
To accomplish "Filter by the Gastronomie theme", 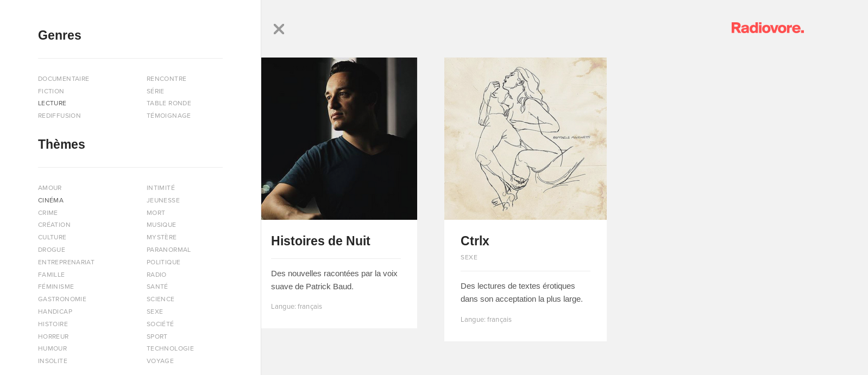I will coord(62,299).
